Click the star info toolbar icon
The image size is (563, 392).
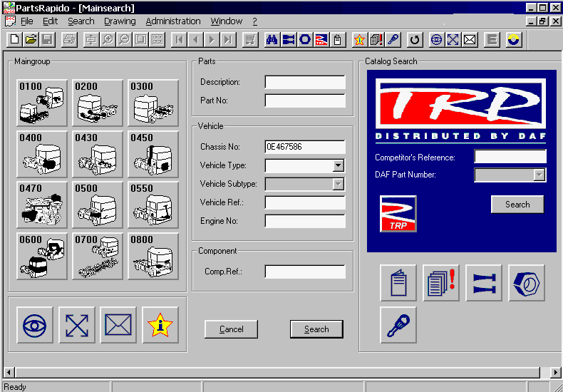point(359,39)
